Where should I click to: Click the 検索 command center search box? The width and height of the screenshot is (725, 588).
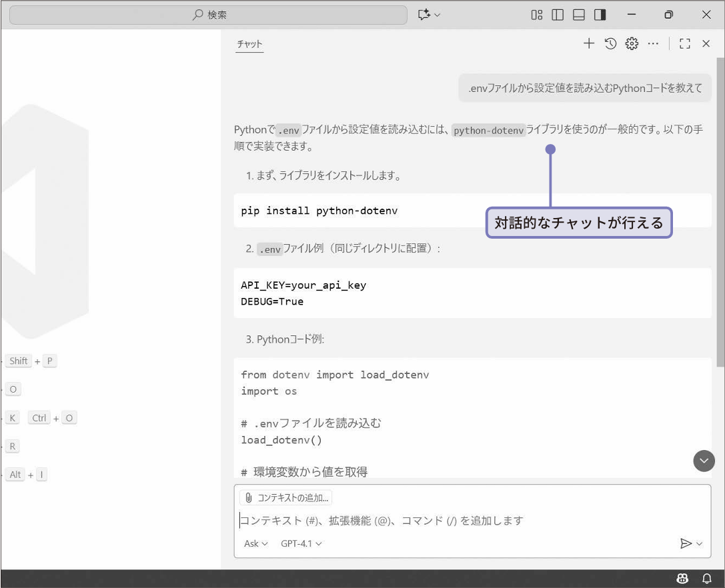point(208,15)
